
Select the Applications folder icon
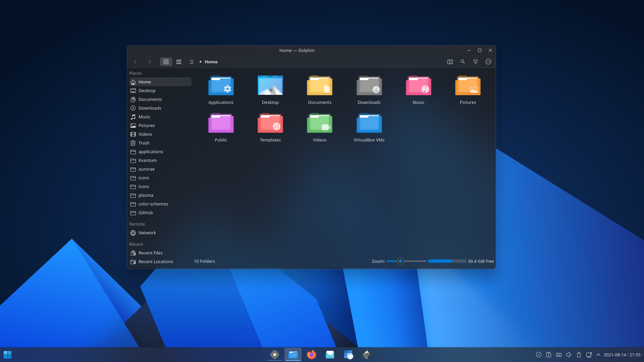[x=221, y=85]
